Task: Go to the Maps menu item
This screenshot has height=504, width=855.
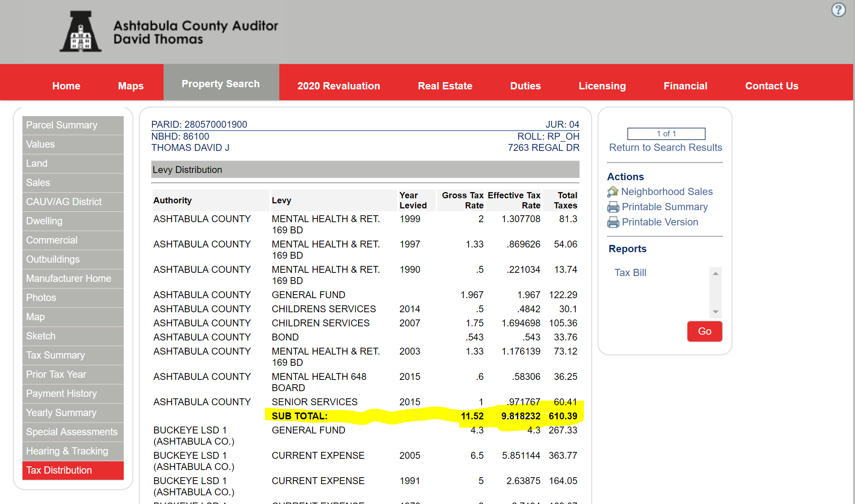Action: [x=131, y=86]
